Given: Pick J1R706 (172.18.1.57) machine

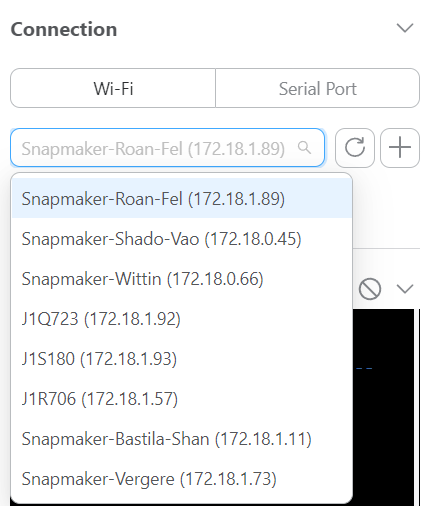Looking at the screenshot, I should click(182, 399).
